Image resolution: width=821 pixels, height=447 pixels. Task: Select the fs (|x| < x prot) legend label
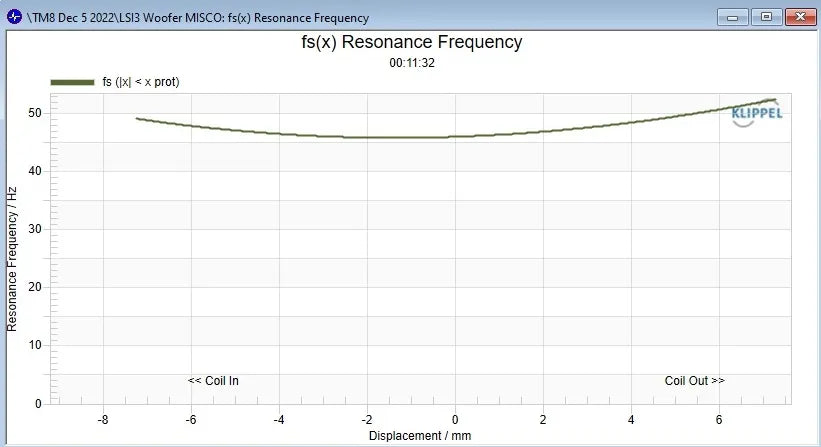(x=141, y=82)
